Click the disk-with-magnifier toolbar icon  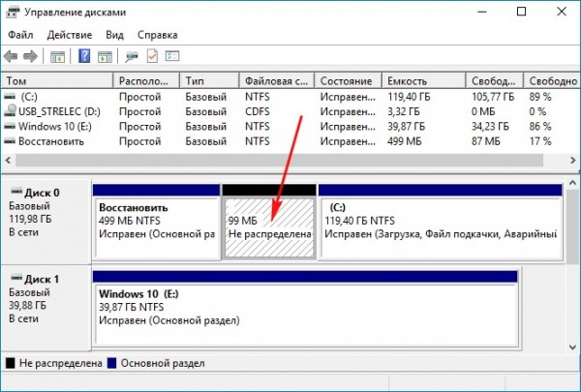(x=132, y=57)
